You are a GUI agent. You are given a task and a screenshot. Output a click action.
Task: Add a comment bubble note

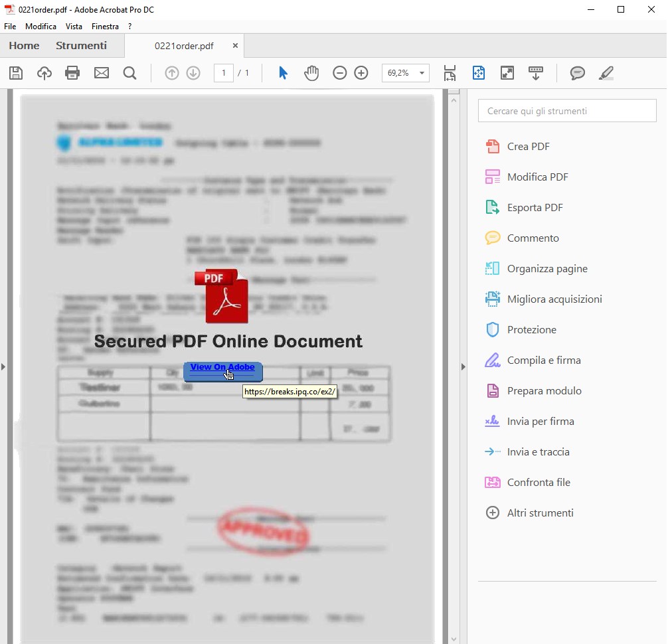click(577, 73)
